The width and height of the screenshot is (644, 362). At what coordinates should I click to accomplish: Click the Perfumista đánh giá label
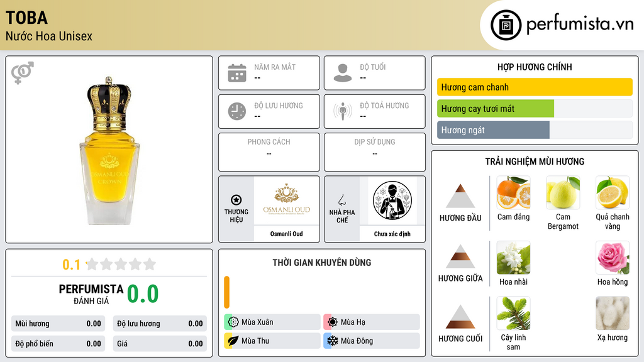point(91,294)
